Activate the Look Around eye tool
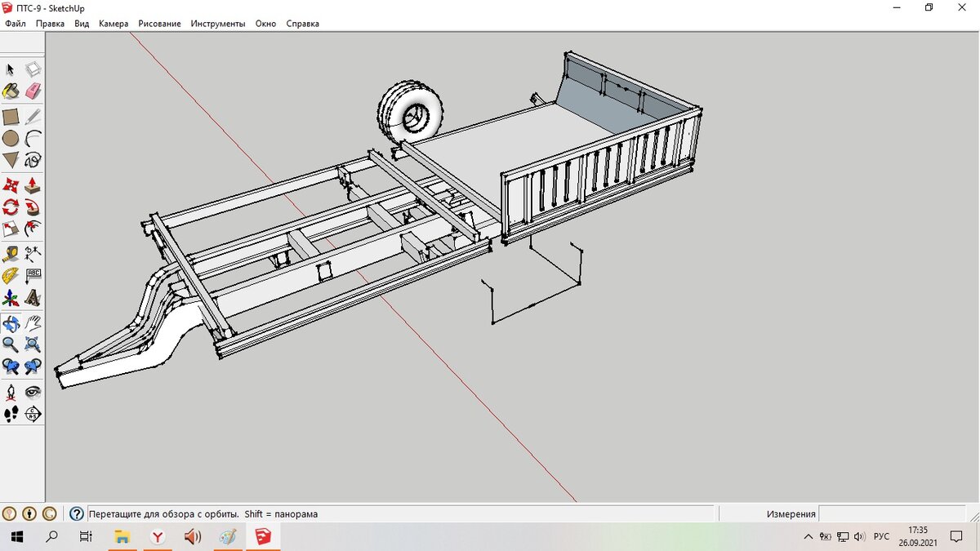This screenshot has width=980, height=551. pyautogui.click(x=33, y=393)
